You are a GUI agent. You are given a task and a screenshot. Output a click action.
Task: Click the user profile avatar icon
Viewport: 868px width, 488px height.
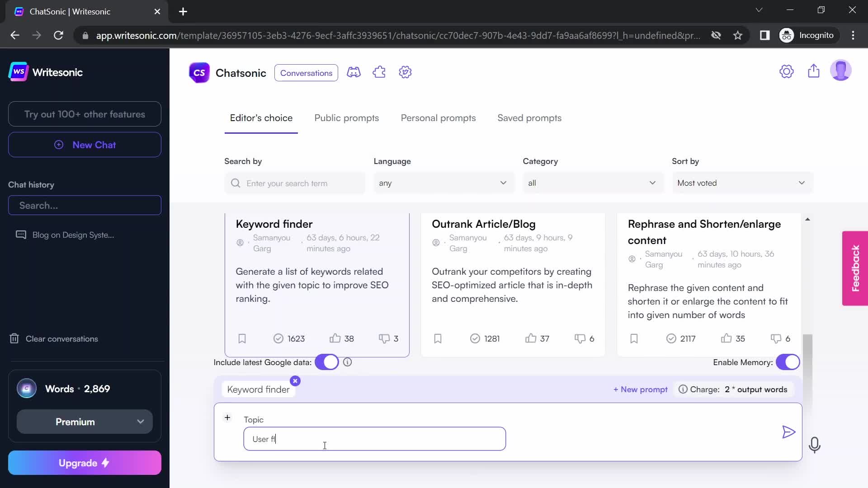click(x=842, y=70)
